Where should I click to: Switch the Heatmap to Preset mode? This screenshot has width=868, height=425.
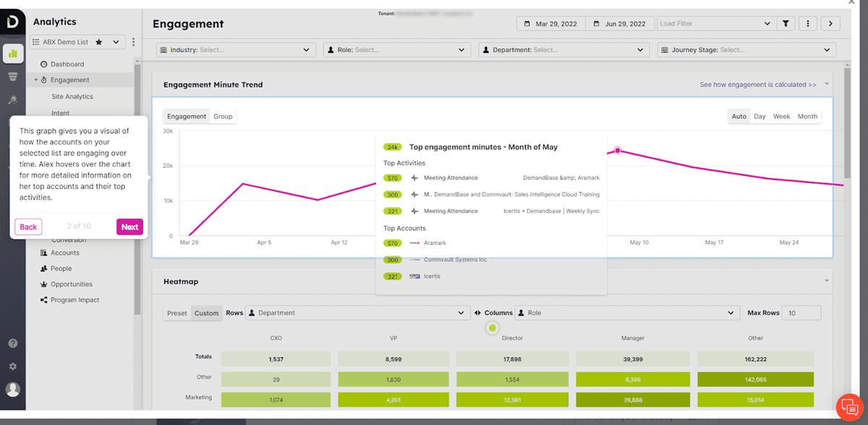coord(177,314)
